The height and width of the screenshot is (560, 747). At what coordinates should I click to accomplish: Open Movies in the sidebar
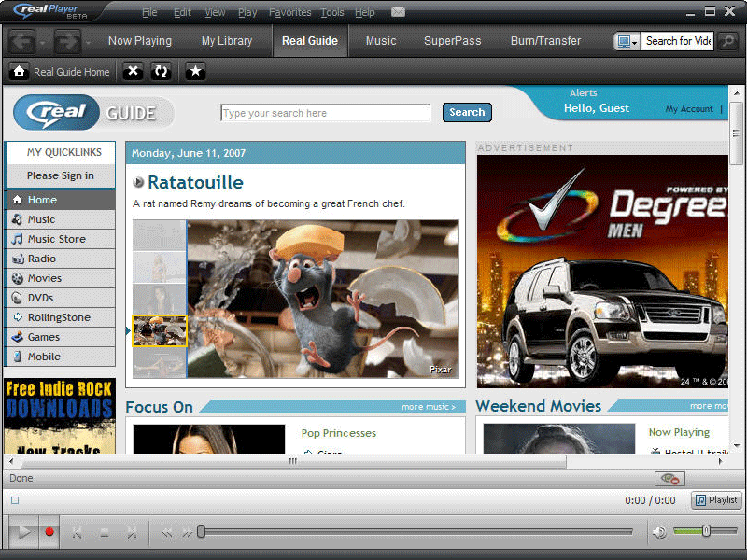point(60,278)
